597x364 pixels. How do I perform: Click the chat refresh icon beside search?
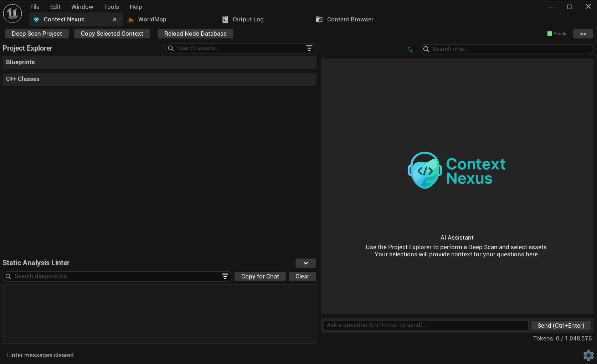point(411,49)
